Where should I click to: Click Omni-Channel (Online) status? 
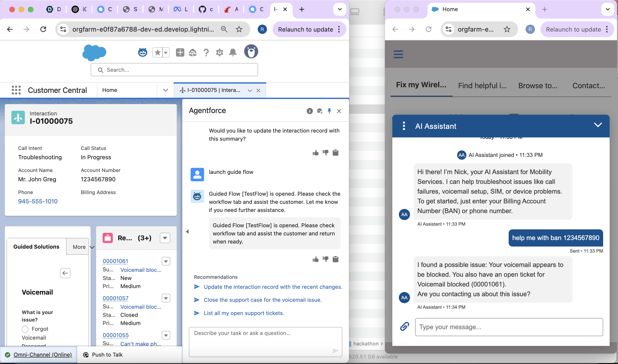click(x=43, y=354)
